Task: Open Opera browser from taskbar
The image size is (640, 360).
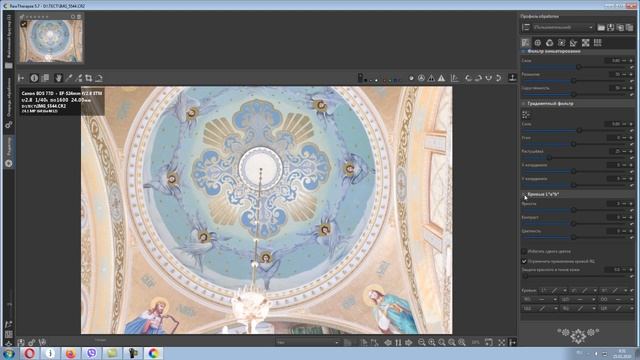Action: click(x=29, y=353)
